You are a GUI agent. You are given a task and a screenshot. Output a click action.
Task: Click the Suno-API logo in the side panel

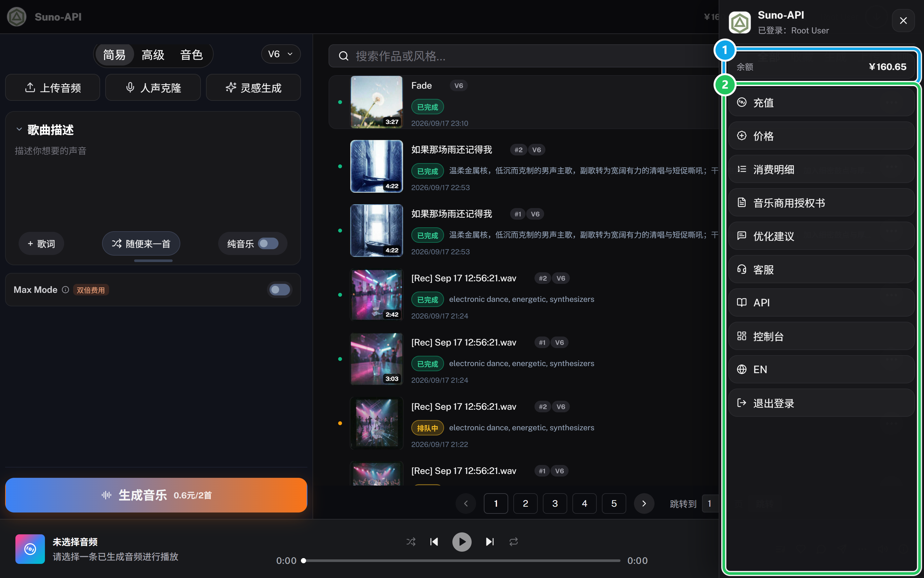[740, 22]
